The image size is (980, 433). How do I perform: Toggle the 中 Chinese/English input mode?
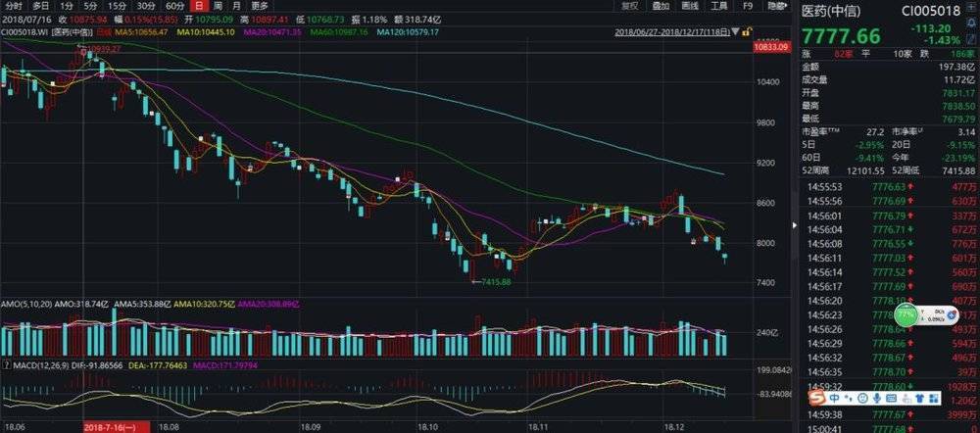click(831, 401)
